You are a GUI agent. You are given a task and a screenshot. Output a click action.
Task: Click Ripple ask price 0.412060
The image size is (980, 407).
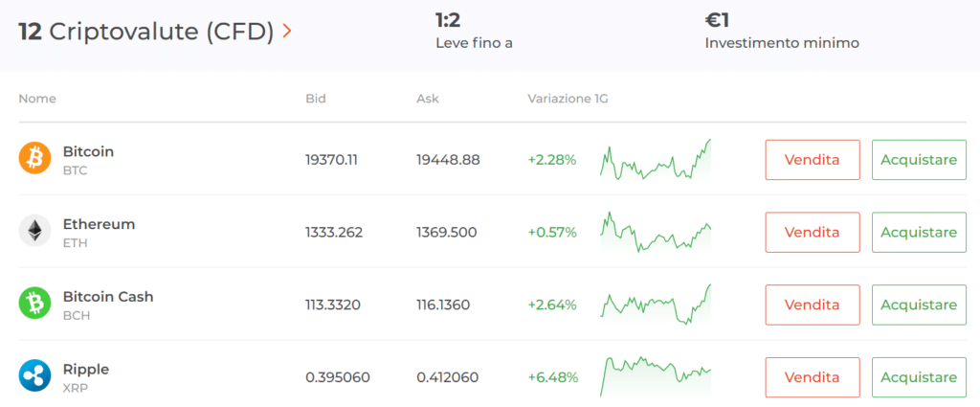click(448, 377)
